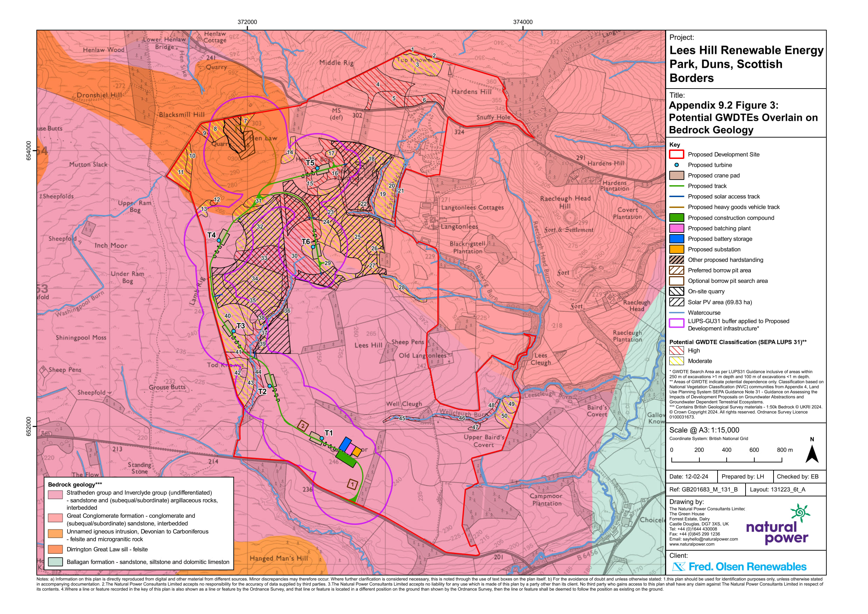Click the blue battery storage block on map
Viewport: 868px width, 614px height.
coord(345,445)
